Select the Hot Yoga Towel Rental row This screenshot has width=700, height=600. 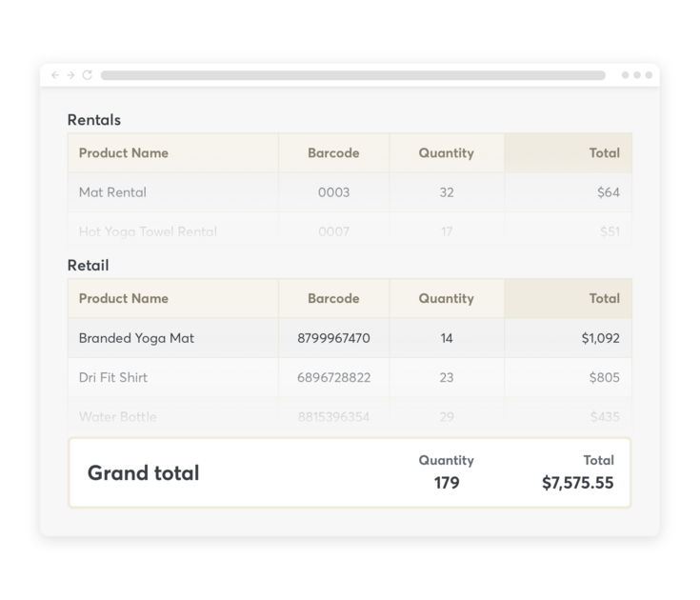pos(148,231)
